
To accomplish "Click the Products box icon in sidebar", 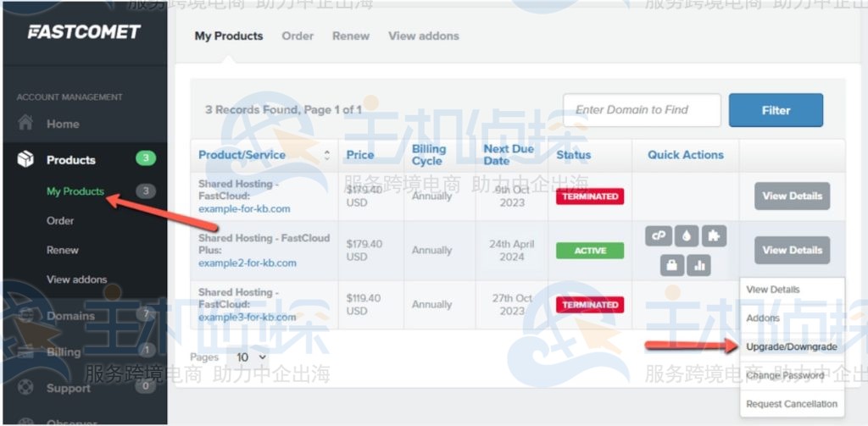I will pos(25,159).
